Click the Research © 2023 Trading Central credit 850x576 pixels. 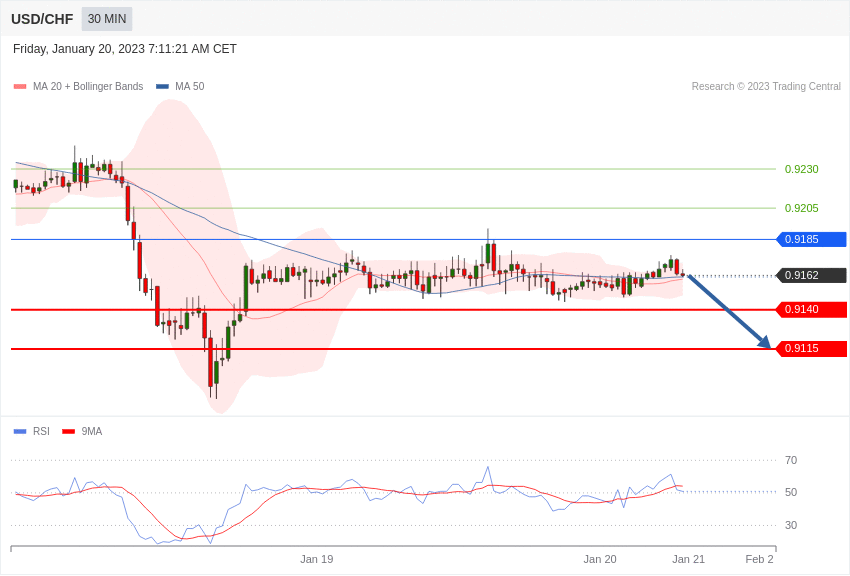[x=766, y=86]
